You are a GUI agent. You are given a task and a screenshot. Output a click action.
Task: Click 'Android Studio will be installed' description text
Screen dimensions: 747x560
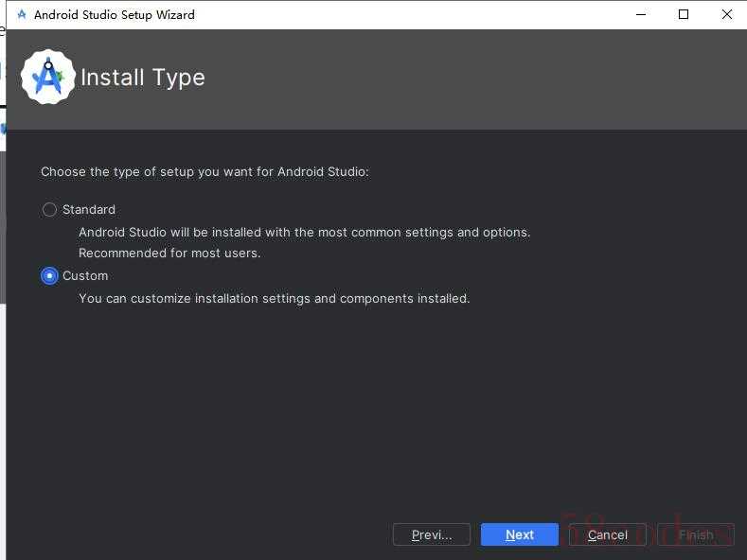tap(305, 233)
